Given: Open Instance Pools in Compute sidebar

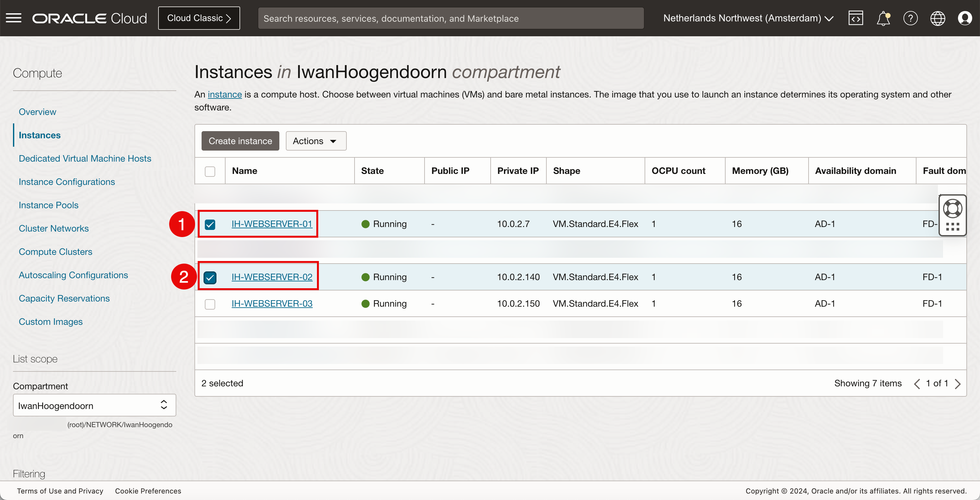Looking at the screenshot, I should coord(49,205).
